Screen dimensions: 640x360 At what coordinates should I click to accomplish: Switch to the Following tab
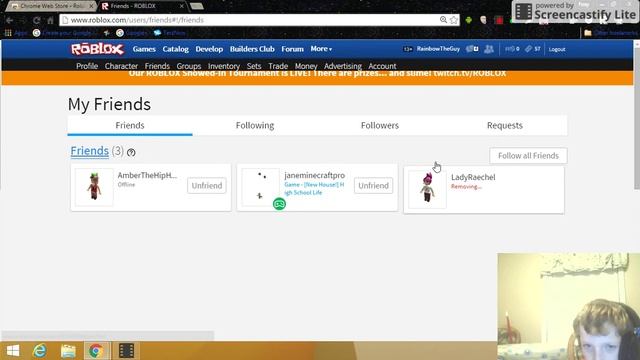point(255,125)
